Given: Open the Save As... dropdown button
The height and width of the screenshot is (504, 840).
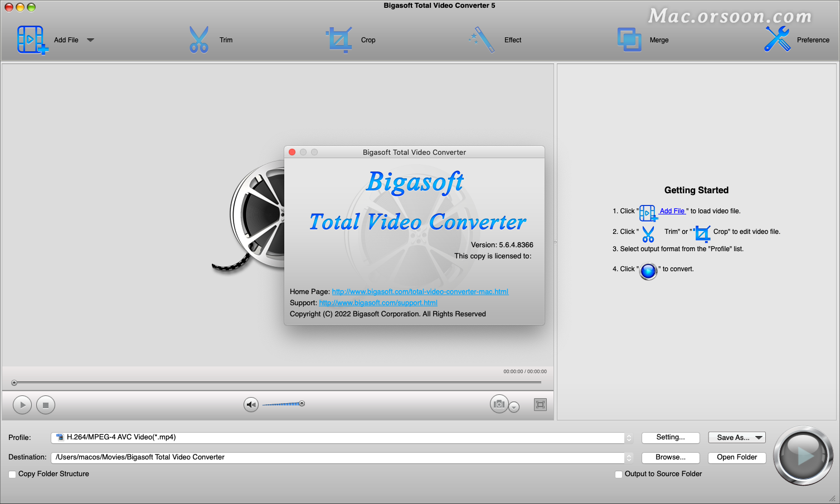Looking at the screenshot, I should (x=737, y=438).
